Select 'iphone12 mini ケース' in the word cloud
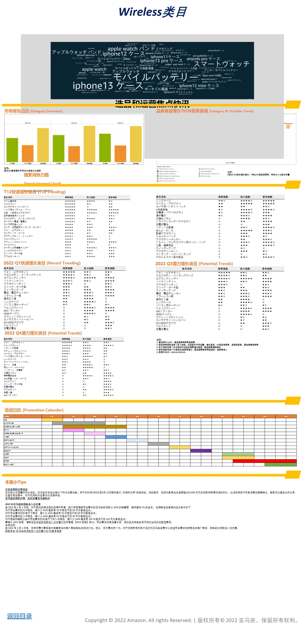The width and height of the screenshot is (305, 644). (199, 86)
